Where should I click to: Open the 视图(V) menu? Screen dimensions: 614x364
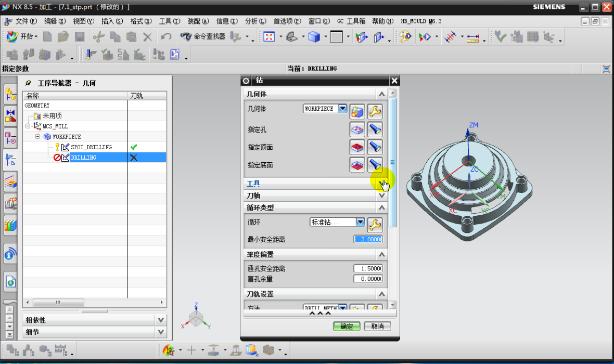click(84, 21)
